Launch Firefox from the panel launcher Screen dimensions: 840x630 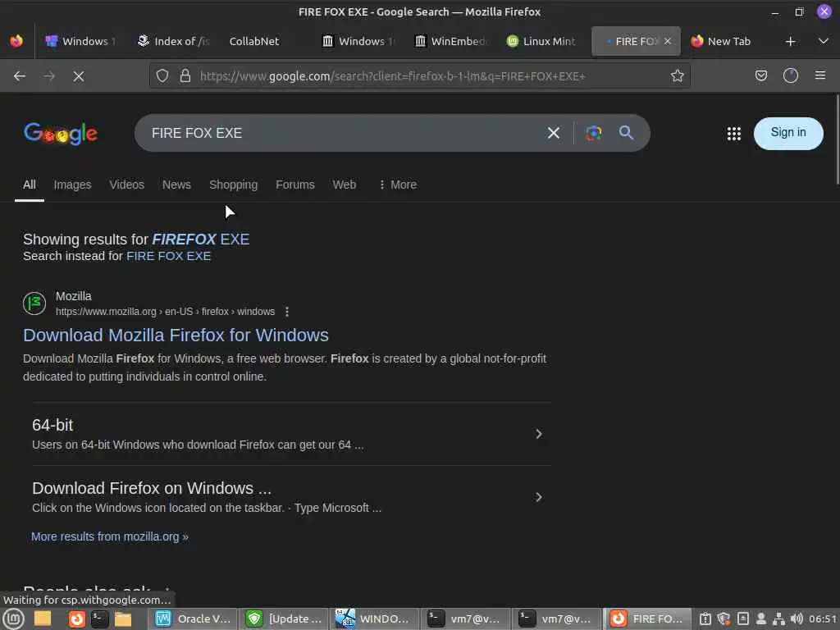[x=76, y=619]
